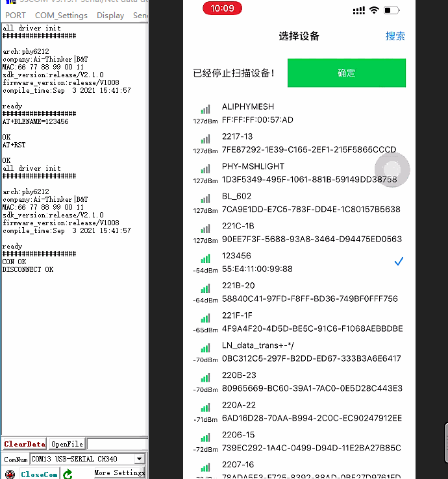Tap the MAC address 55:E4:11:00:99:88
Viewport: 448px width, 479px height.
click(257, 269)
